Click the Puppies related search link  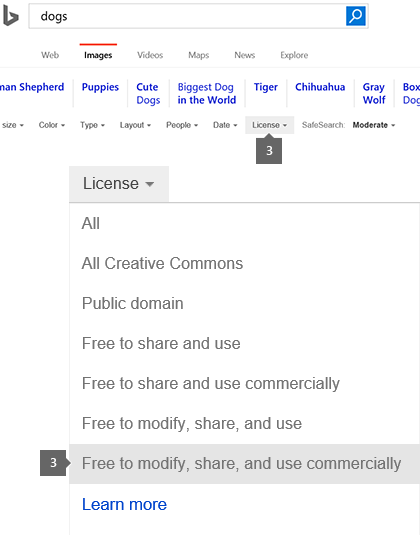pos(100,87)
